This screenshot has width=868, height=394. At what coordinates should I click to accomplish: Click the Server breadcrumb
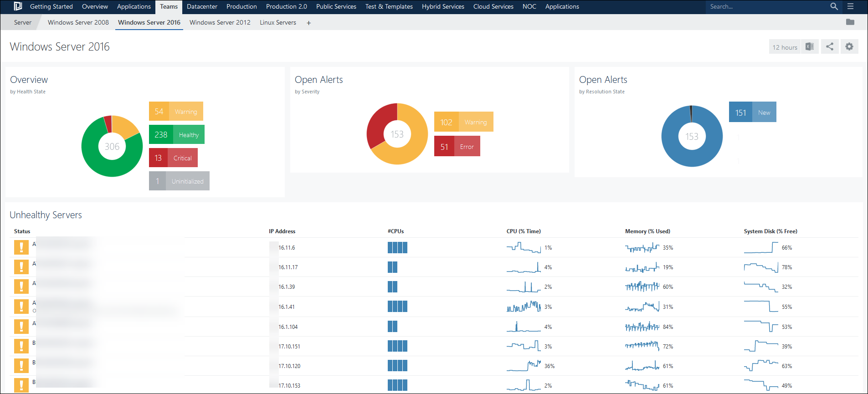point(23,22)
